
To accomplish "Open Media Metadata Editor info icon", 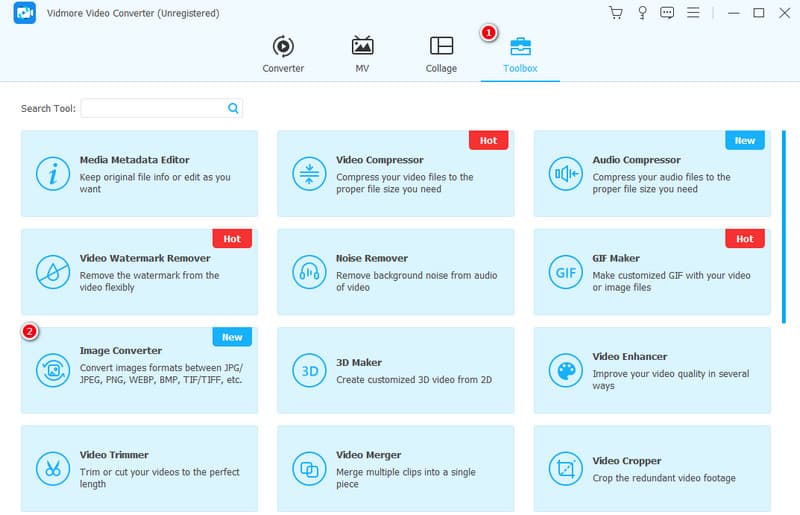I will 51,173.
